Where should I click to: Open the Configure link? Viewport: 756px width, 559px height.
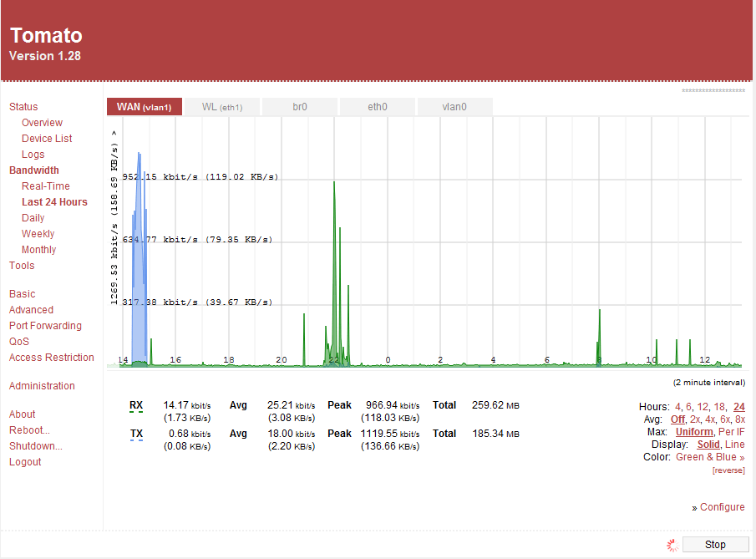click(x=723, y=506)
